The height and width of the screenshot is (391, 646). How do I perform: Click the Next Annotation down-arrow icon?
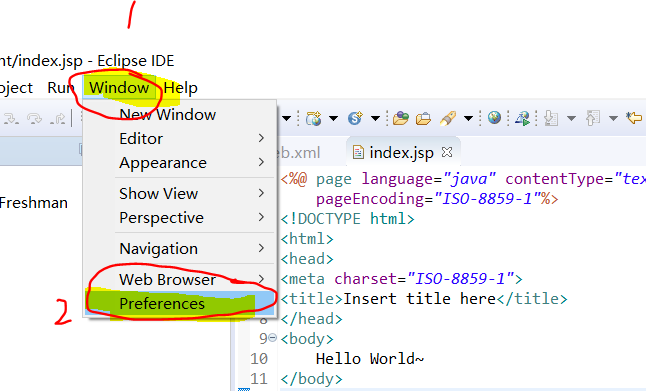tap(551, 118)
